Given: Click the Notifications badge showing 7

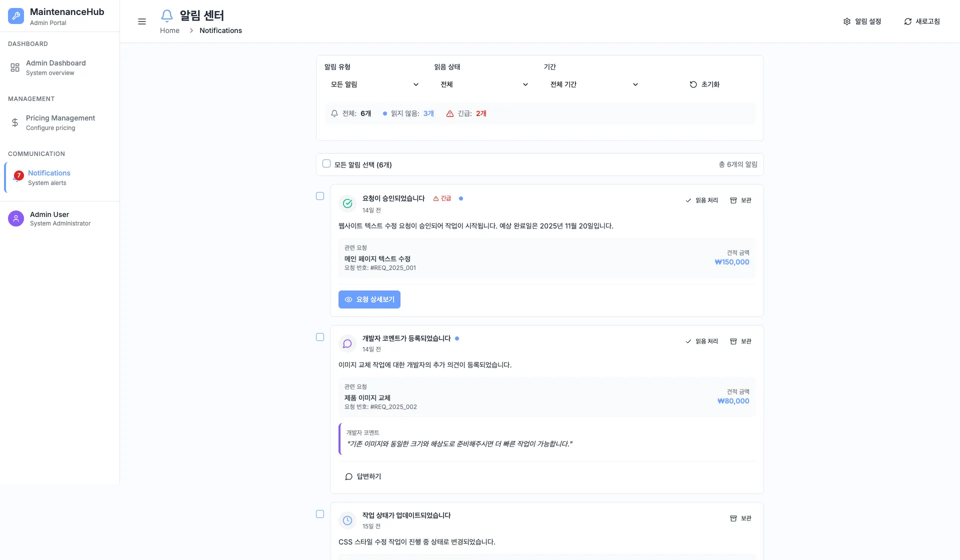Looking at the screenshot, I should [18, 175].
